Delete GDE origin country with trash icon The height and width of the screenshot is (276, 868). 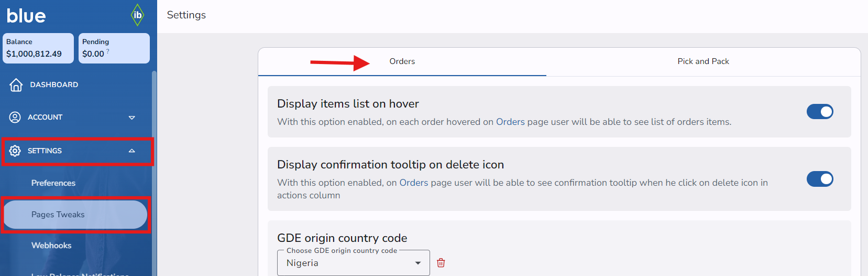(441, 263)
